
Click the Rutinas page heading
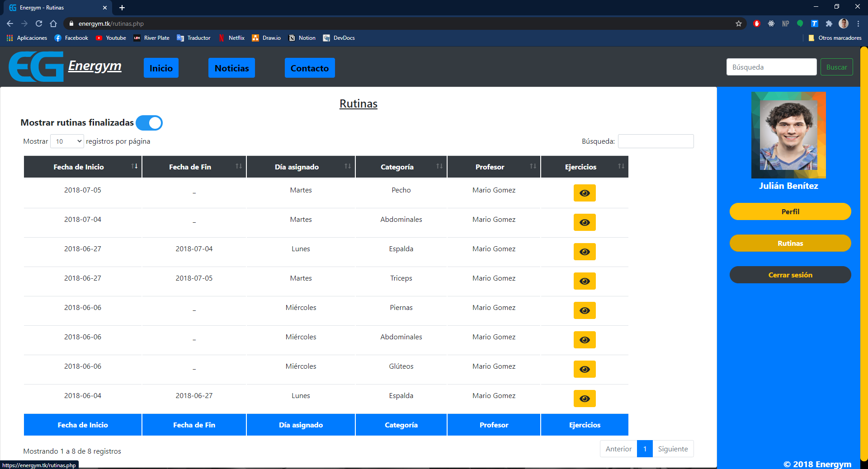click(x=359, y=103)
